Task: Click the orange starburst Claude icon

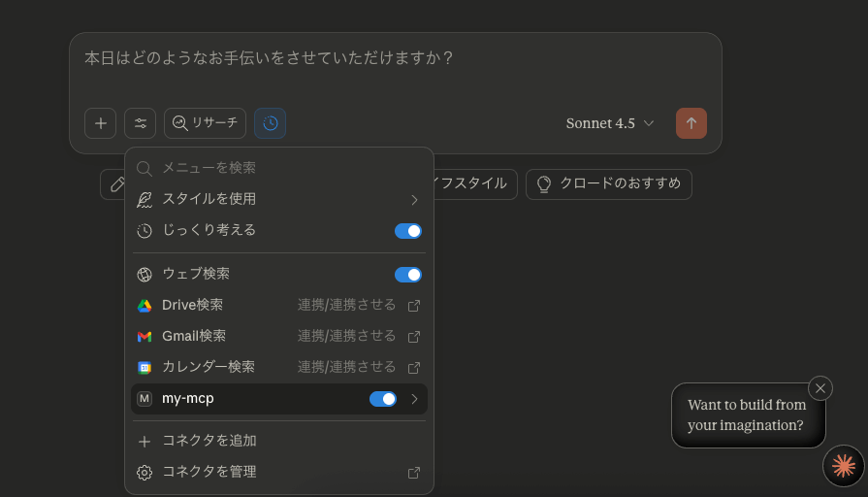Action: [x=843, y=466]
